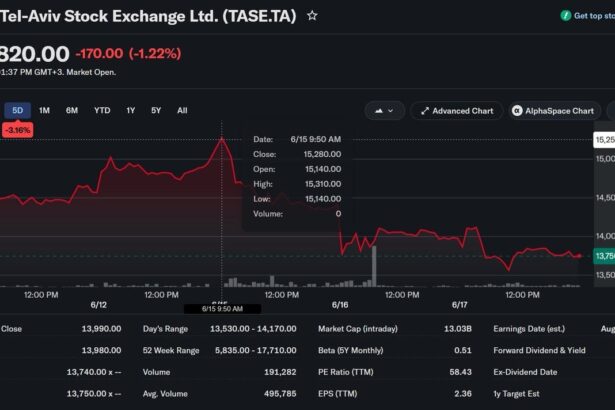The height and width of the screenshot is (410, 615).
Task: Click the Ex-Dividend Date label
Action: click(525, 372)
